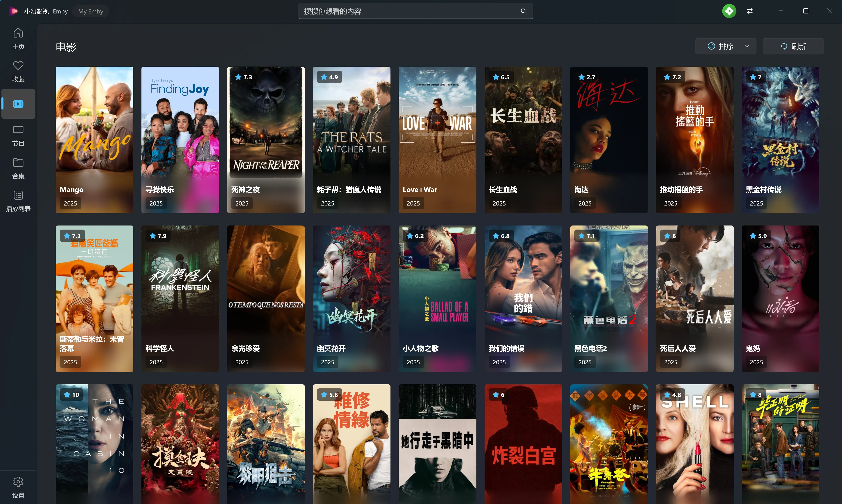Click the 小幻影视 app logo
This screenshot has width=842, height=504.
(13, 11)
